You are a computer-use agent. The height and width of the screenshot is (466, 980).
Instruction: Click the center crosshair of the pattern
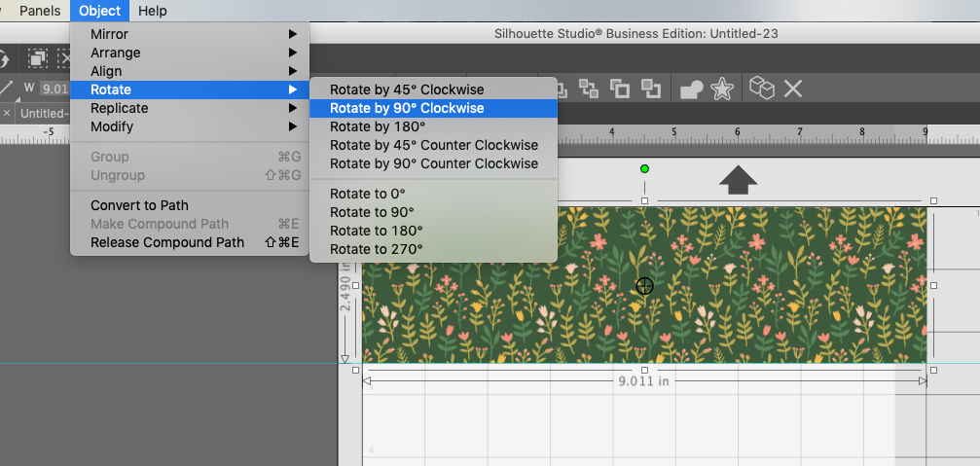pos(644,286)
